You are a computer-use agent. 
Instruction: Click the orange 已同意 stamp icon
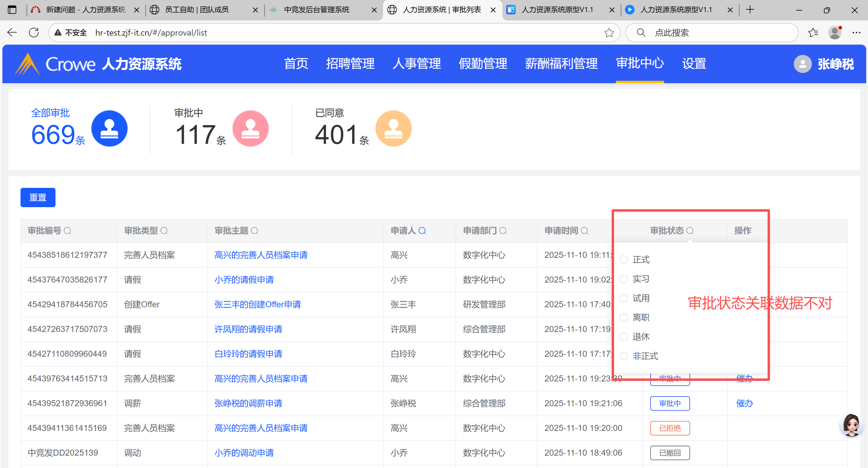click(x=393, y=128)
